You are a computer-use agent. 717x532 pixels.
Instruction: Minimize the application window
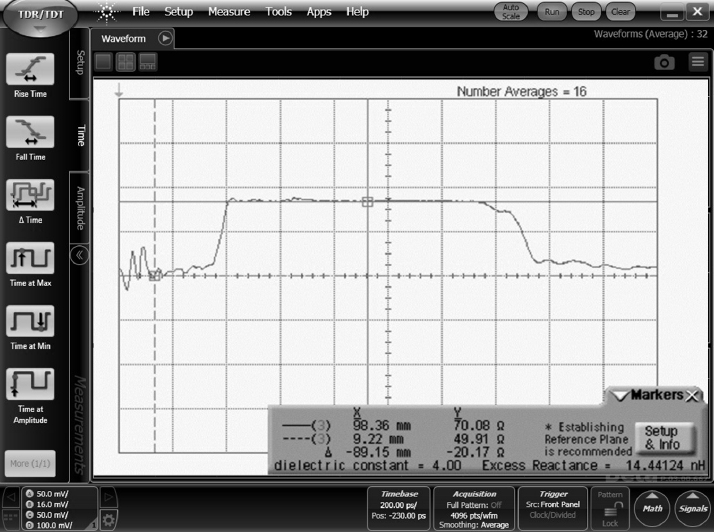click(672, 13)
